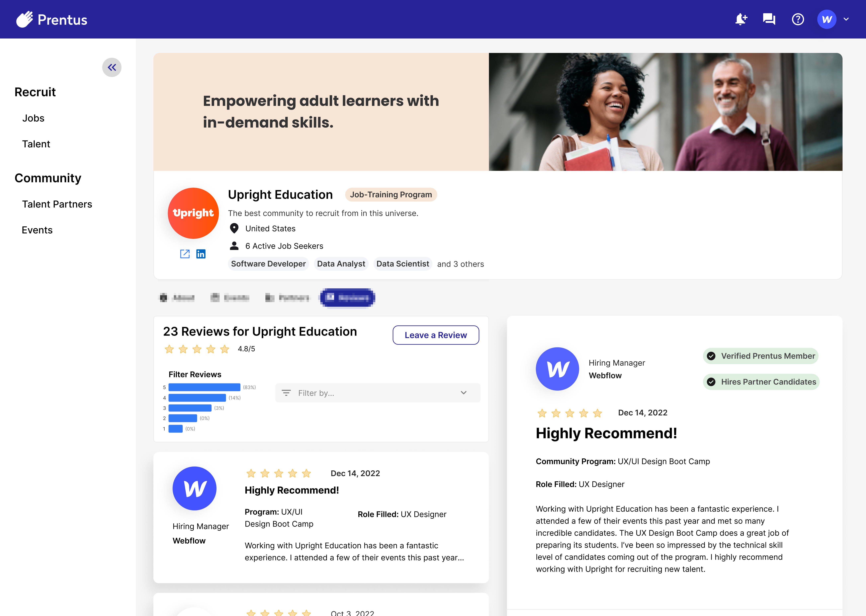
Task: Filter reviews by the 5-star bar
Action: [x=204, y=387]
